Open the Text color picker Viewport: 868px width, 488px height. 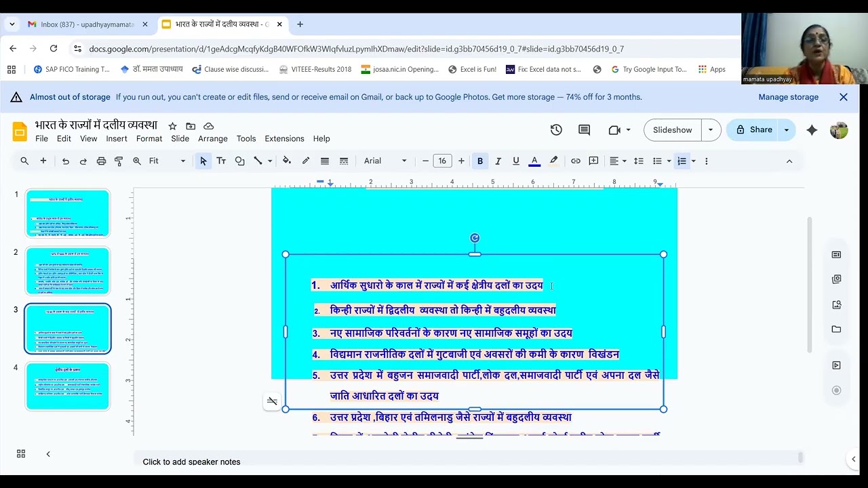click(x=534, y=161)
